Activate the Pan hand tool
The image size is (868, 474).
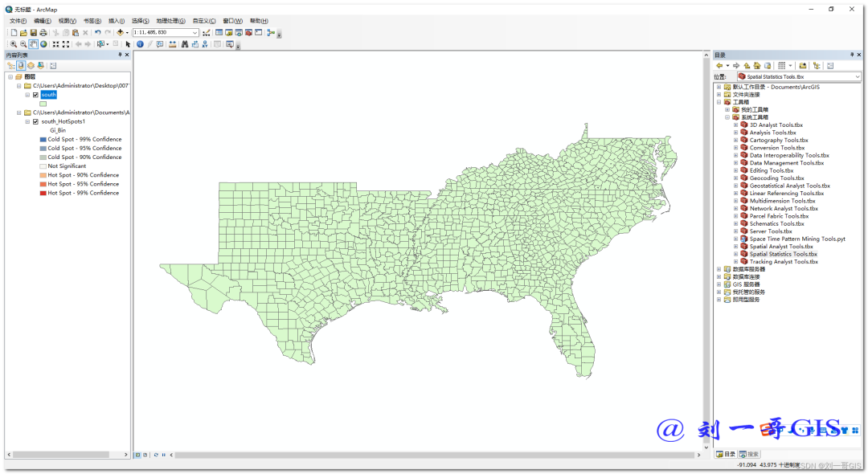[33, 44]
